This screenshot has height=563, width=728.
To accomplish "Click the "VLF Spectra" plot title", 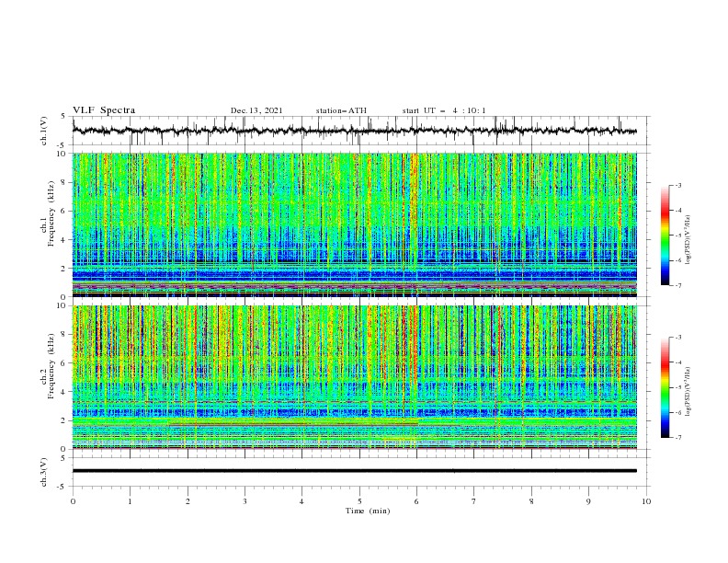I will (x=104, y=110).
